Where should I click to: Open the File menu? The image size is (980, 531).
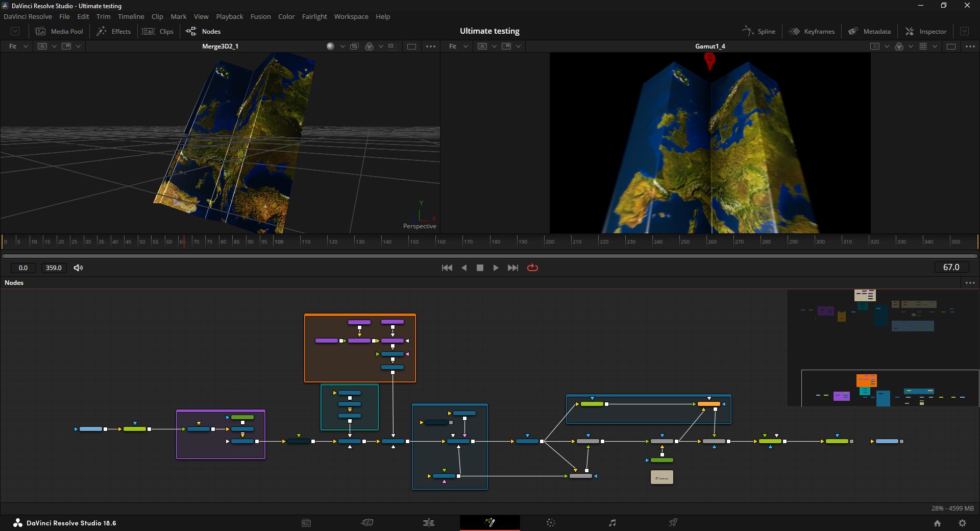click(64, 16)
